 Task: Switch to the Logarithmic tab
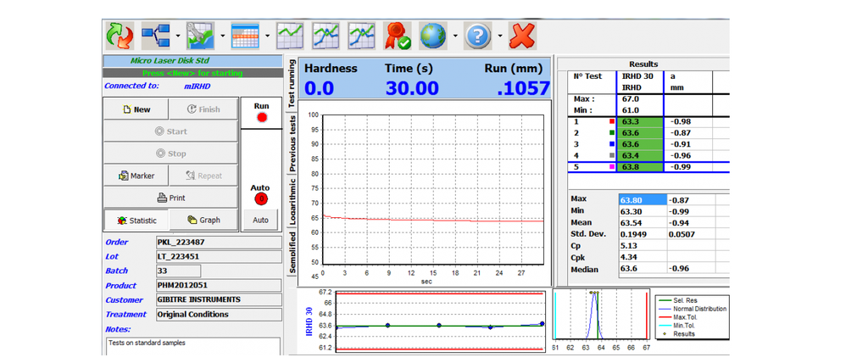click(x=292, y=203)
